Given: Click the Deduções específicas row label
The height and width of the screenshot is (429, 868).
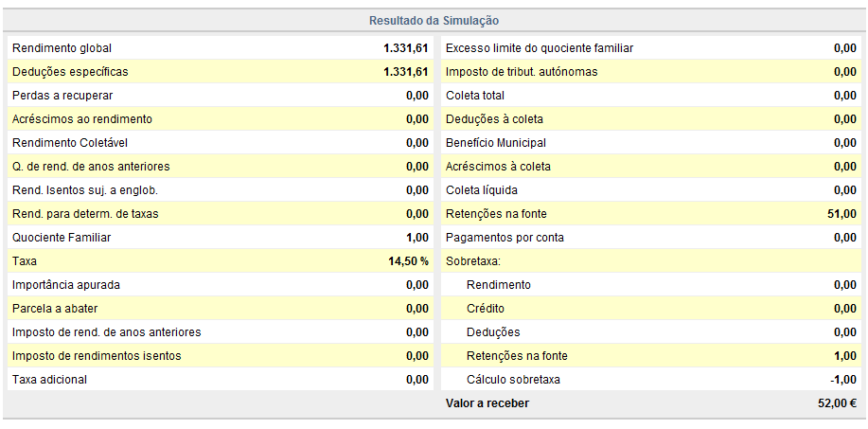Looking at the screenshot, I should [x=70, y=72].
